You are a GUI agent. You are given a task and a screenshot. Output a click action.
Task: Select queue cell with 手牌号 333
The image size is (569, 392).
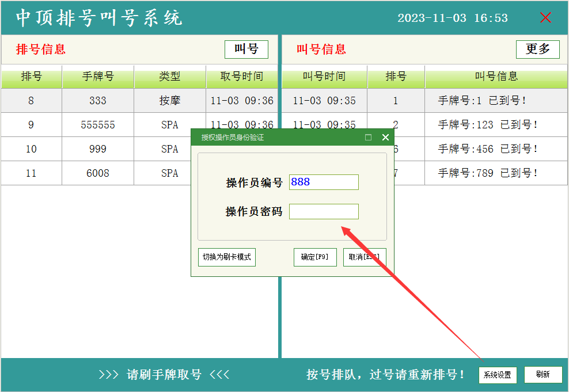coord(98,101)
